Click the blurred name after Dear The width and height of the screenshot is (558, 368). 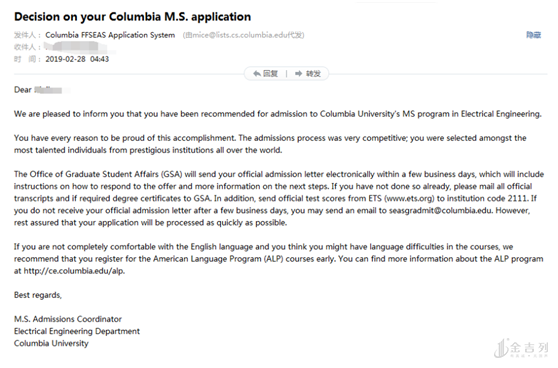pos(48,90)
